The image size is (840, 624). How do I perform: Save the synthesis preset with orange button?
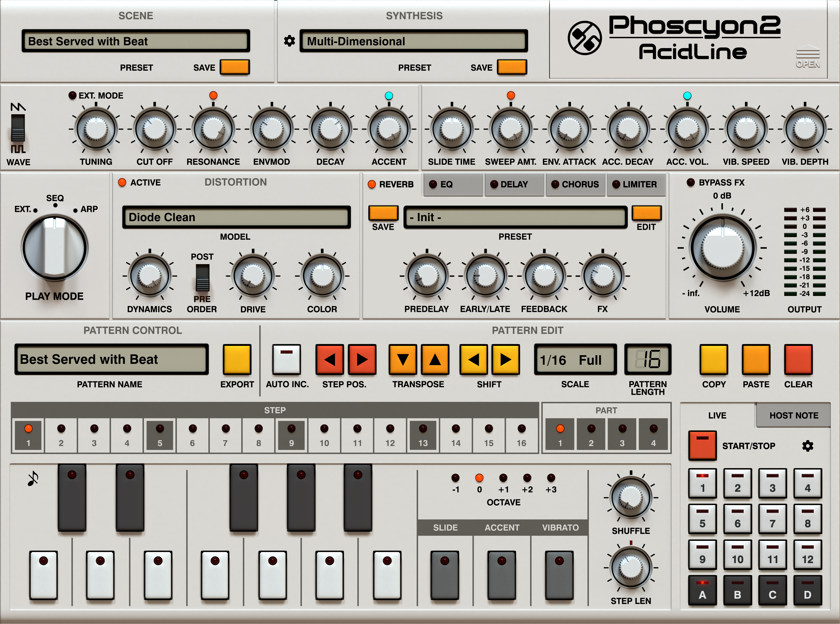[x=512, y=67]
